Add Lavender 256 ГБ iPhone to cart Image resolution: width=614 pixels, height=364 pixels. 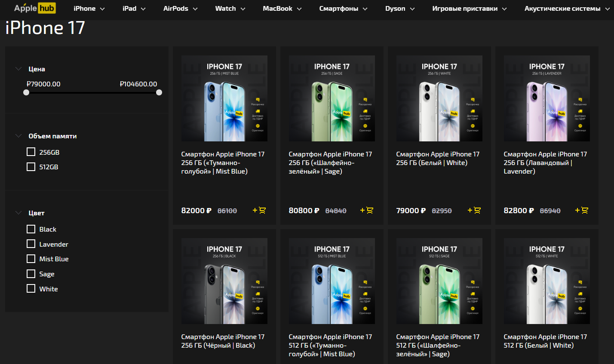(582, 210)
